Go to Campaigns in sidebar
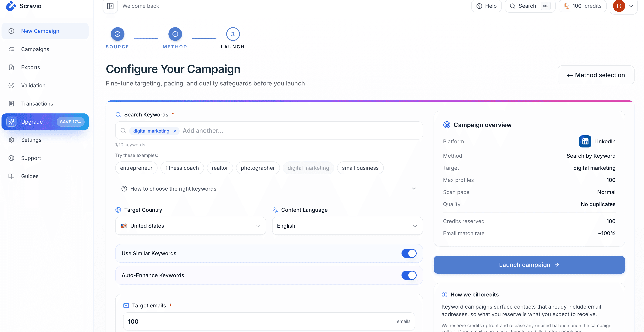 [45, 49]
